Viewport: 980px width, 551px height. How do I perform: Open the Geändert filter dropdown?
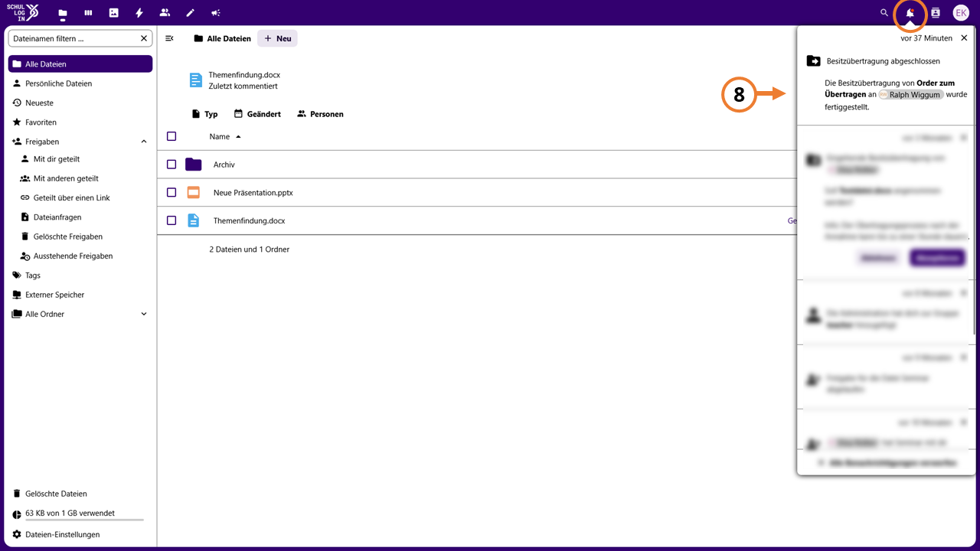tap(257, 114)
